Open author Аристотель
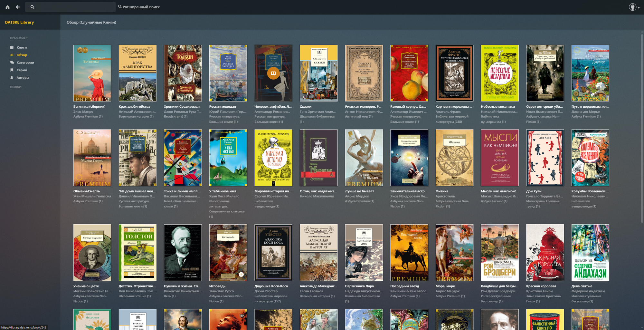 tap(445, 196)
